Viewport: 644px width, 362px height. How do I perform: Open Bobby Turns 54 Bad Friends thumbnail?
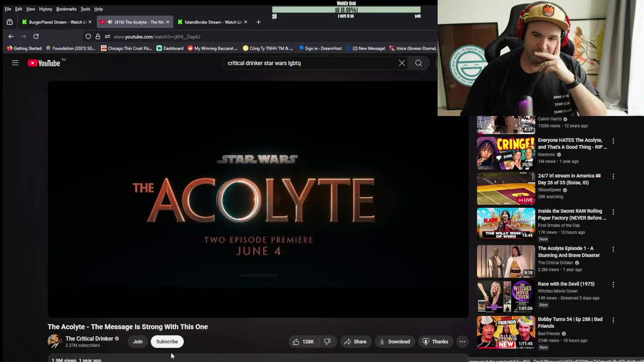tap(506, 332)
